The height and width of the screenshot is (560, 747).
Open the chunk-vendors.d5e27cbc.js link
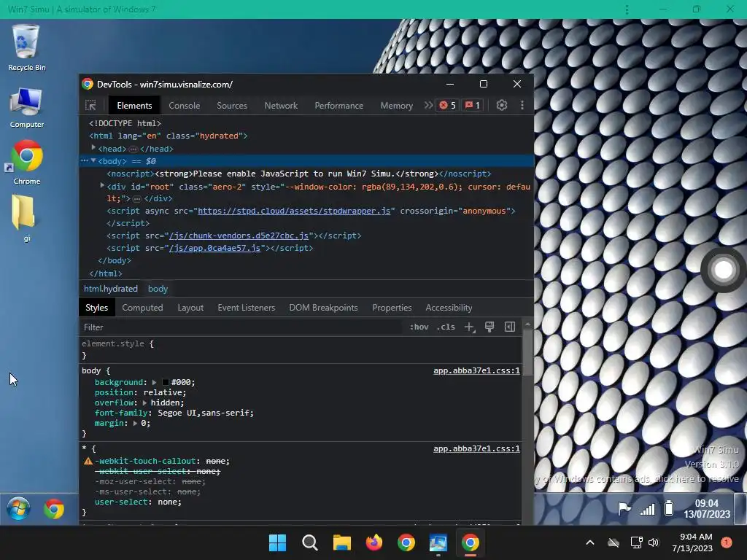click(x=239, y=236)
